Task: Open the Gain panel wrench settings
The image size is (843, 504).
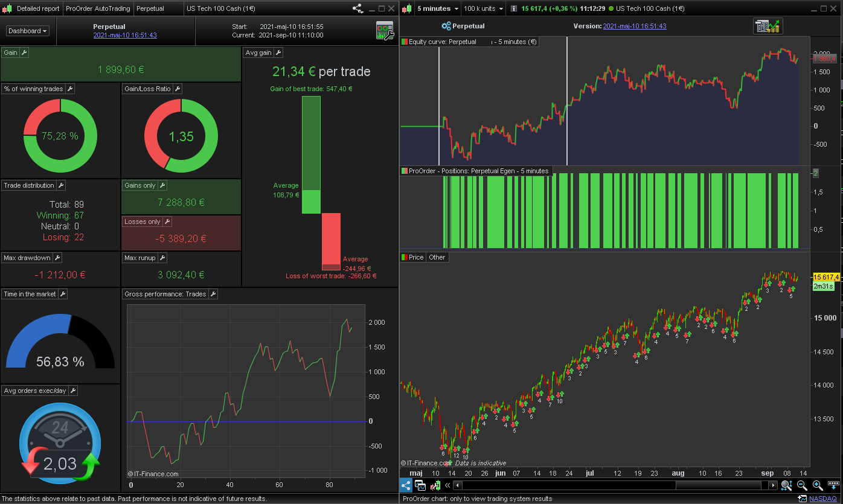Action: [24, 53]
